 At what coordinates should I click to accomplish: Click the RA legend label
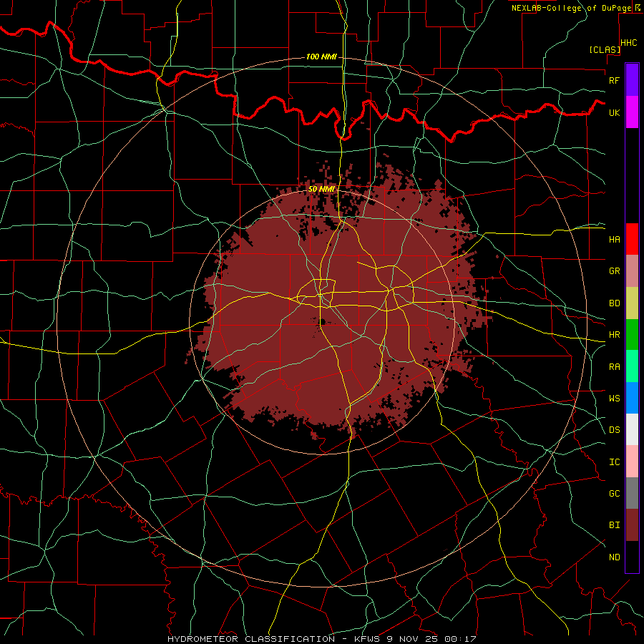pos(614,367)
